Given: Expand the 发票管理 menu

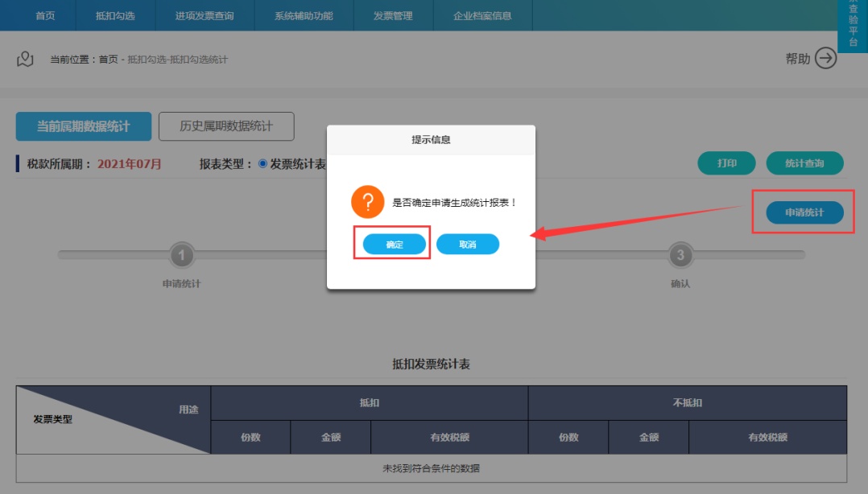Looking at the screenshot, I should point(393,16).
